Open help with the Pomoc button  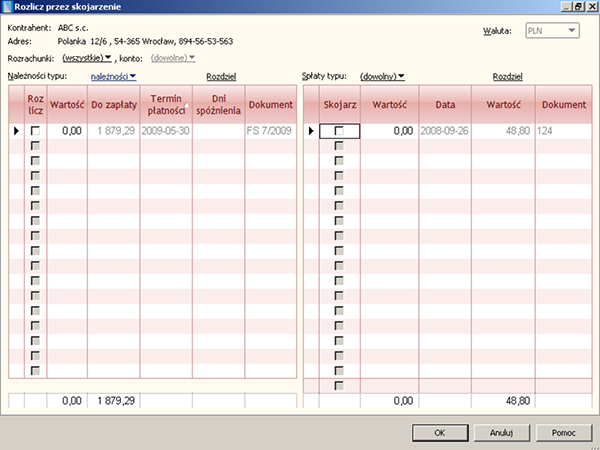(563, 433)
